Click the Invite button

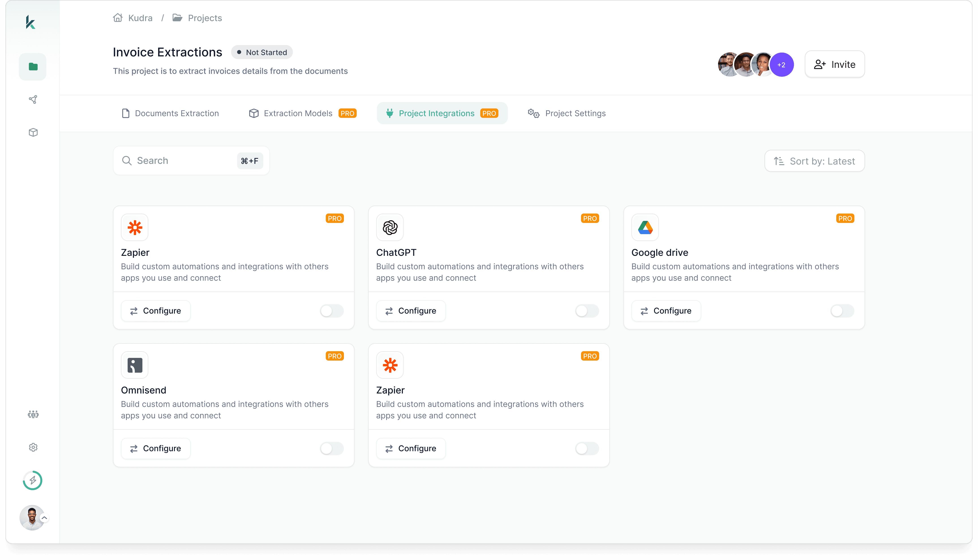point(834,65)
